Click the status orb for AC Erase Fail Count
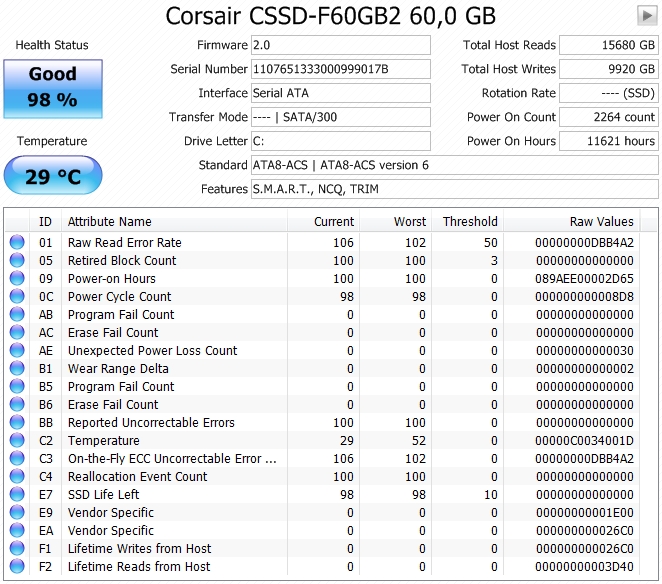 coord(17,332)
